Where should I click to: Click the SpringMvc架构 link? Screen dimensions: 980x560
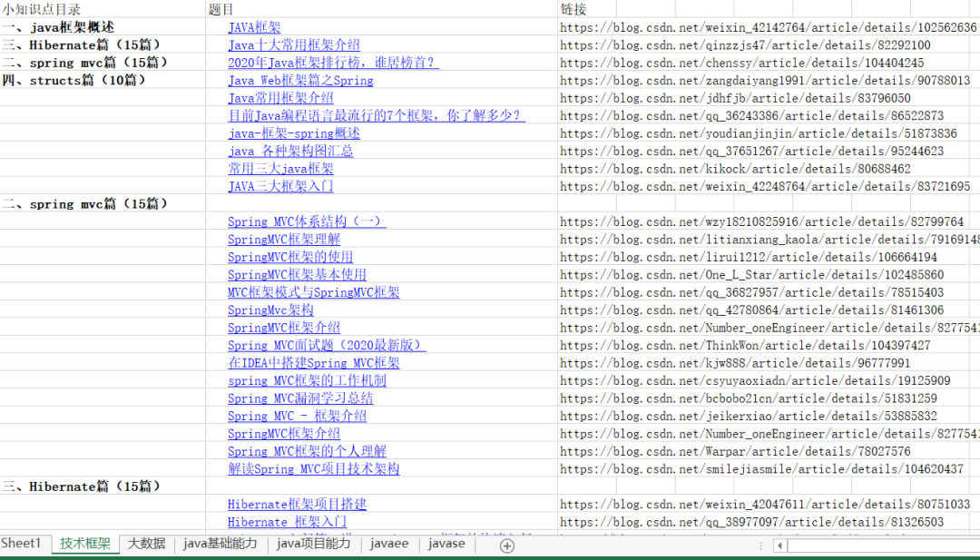270,310
